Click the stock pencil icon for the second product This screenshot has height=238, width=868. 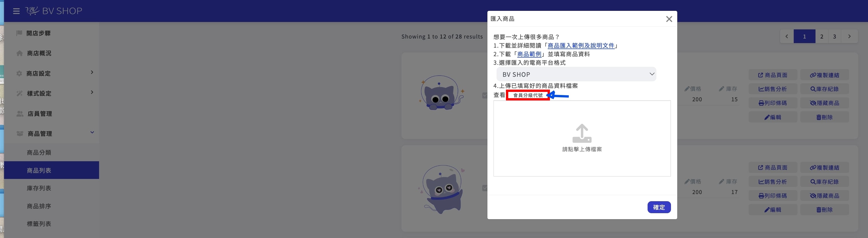721,181
